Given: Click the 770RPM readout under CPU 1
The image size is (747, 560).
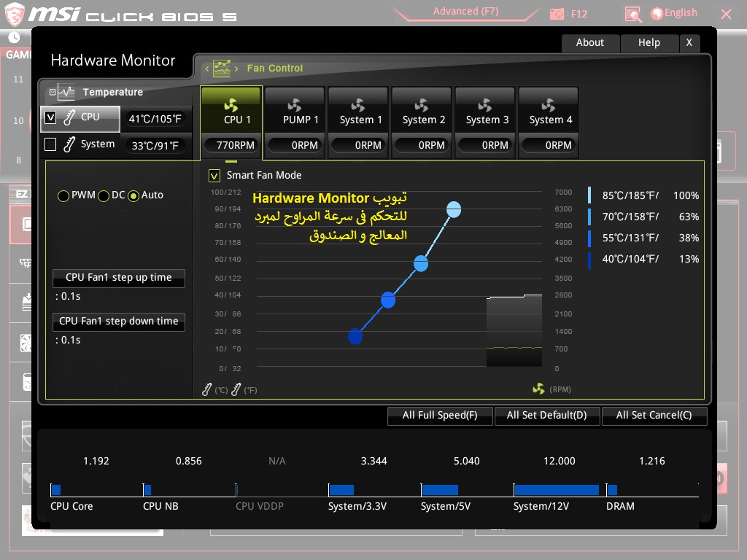Looking at the screenshot, I should point(231,145).
